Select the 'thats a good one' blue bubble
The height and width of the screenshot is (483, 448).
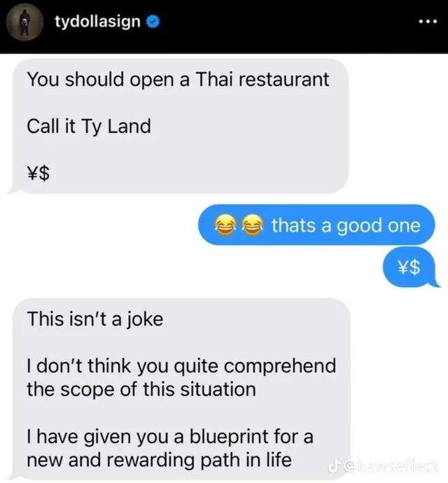point(316,225)
